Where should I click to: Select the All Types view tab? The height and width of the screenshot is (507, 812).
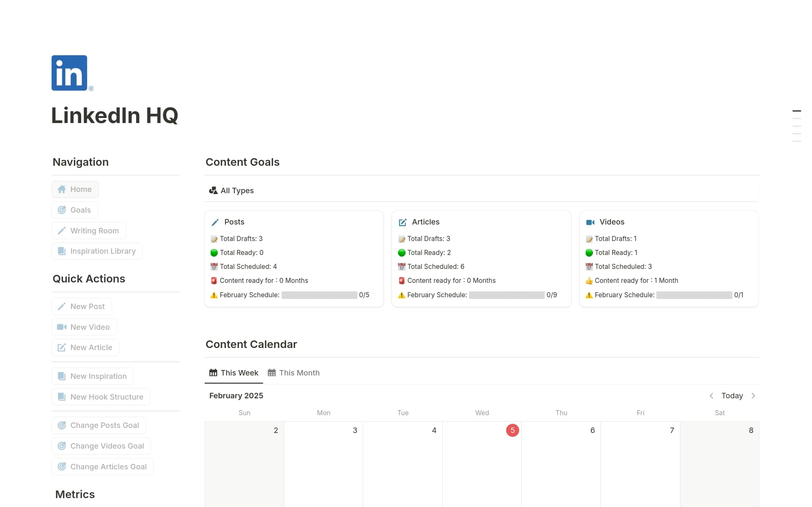point(231,191)
